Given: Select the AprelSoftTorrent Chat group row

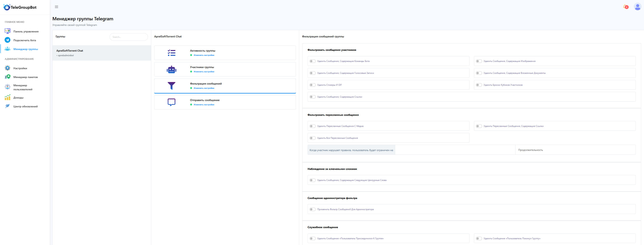Looking at the screenshot, I should click(102, 53).
